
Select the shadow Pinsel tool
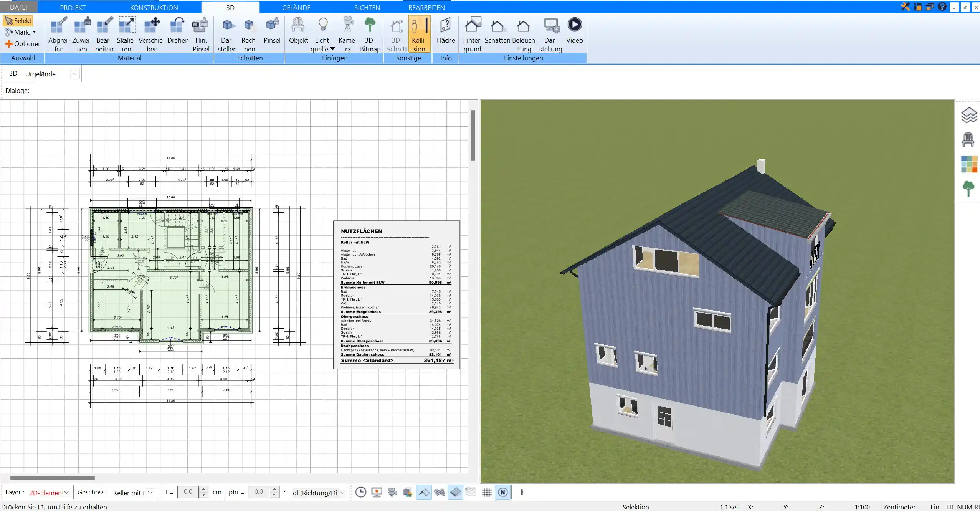coord(272,31)
